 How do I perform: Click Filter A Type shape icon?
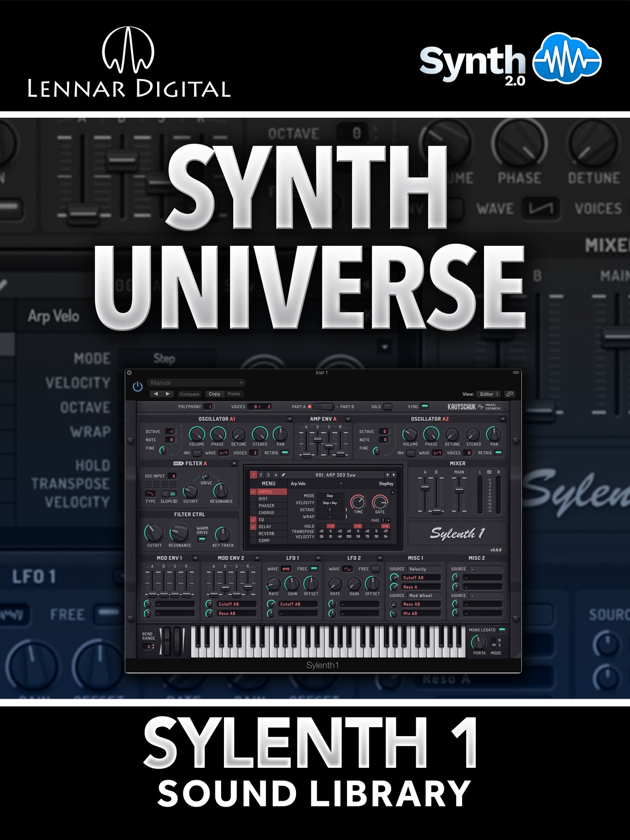pyautogui.click(x=151, y=494)
